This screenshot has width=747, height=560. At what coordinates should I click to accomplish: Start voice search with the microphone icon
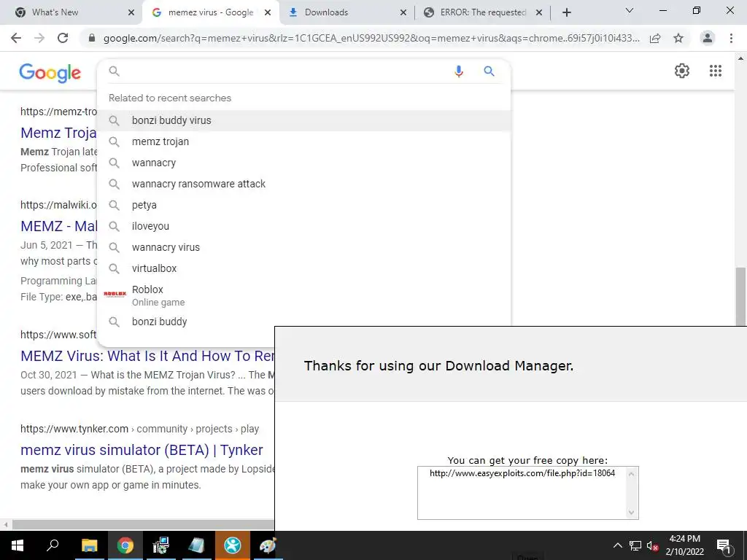[458, 71]
